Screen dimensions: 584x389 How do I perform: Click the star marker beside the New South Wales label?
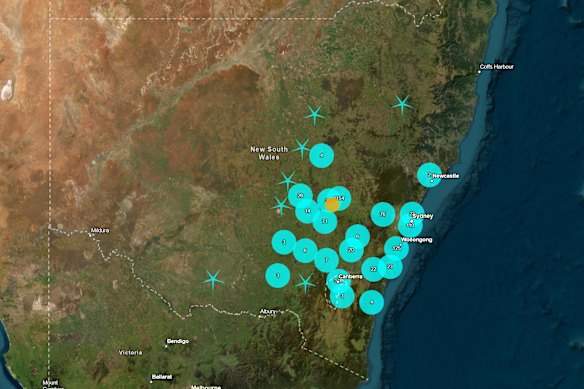tap(302, 148)
